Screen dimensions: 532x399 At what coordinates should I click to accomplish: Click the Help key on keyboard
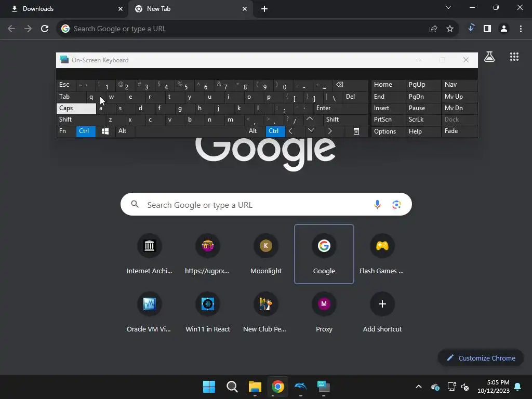423,131
